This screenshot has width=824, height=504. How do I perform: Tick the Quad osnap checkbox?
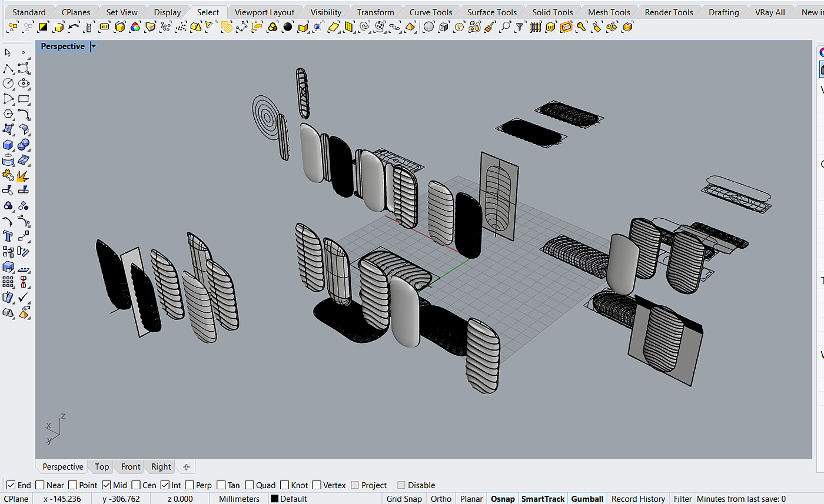[250, 485]
